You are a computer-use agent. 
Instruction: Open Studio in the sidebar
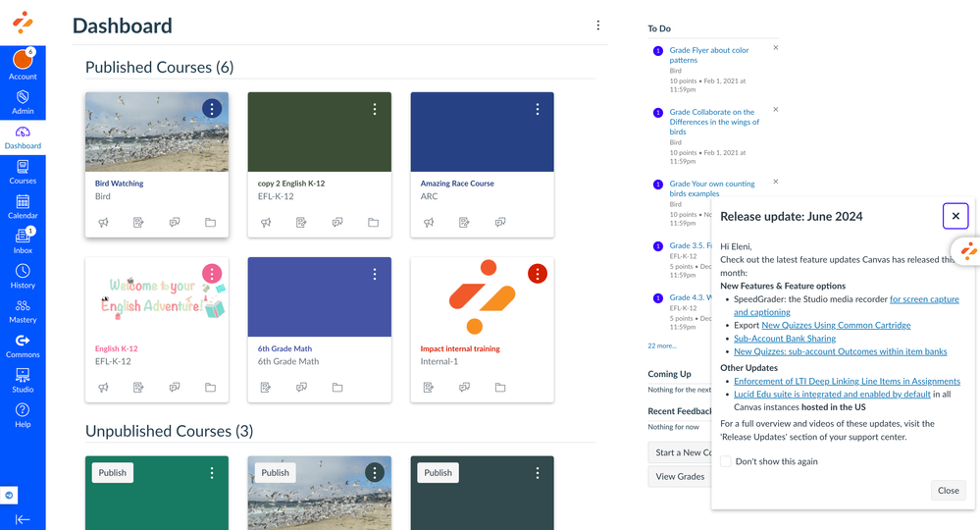(x=23, y=381)
